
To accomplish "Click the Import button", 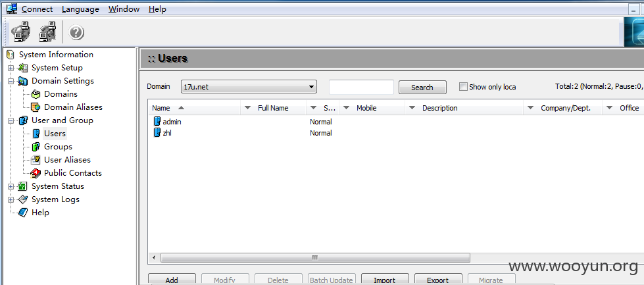I will (385, 279).
